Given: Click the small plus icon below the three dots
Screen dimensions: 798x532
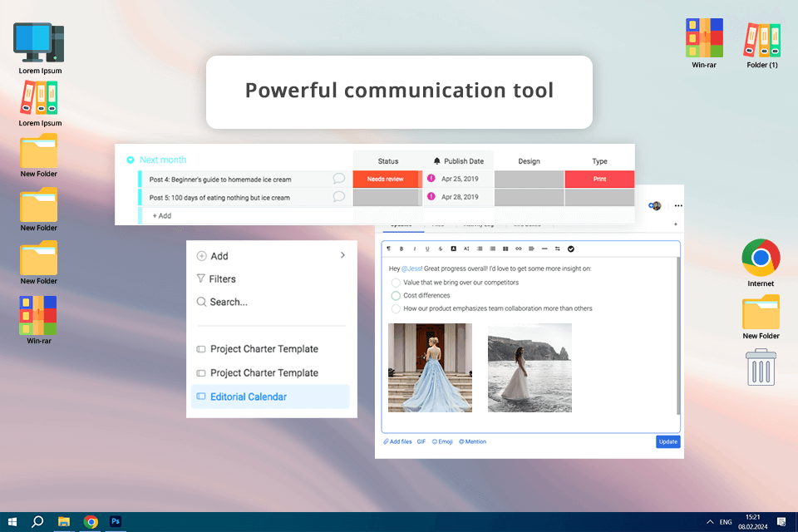Looking at the screenshot, I should (675, 224).
